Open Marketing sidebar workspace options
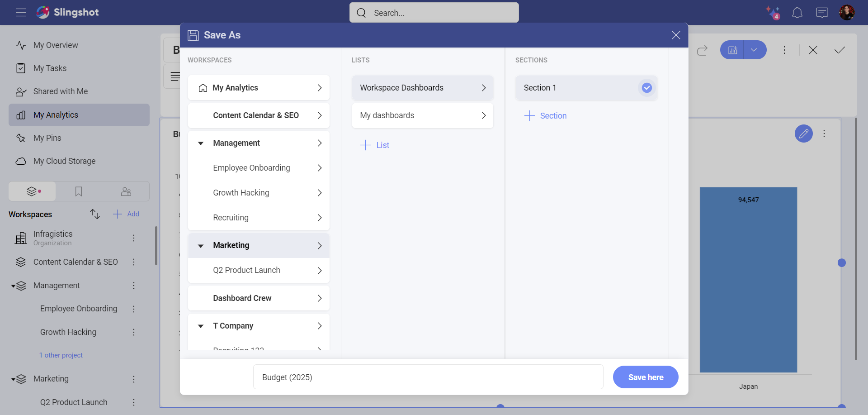This screenshot has height=415, width=868. [x=134, y=379]
